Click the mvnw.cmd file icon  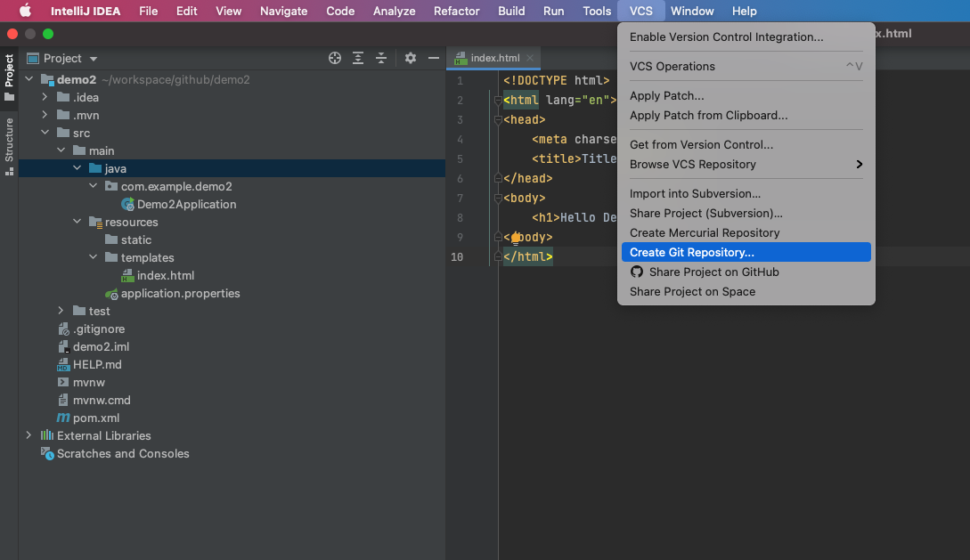point(63,400)
